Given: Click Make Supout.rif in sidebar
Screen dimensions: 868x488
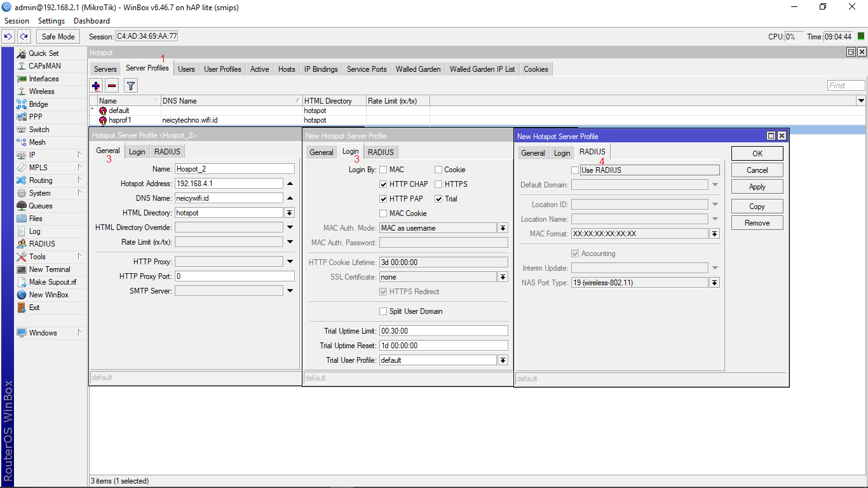Looking at the screenshot, I should coord(51,282).
